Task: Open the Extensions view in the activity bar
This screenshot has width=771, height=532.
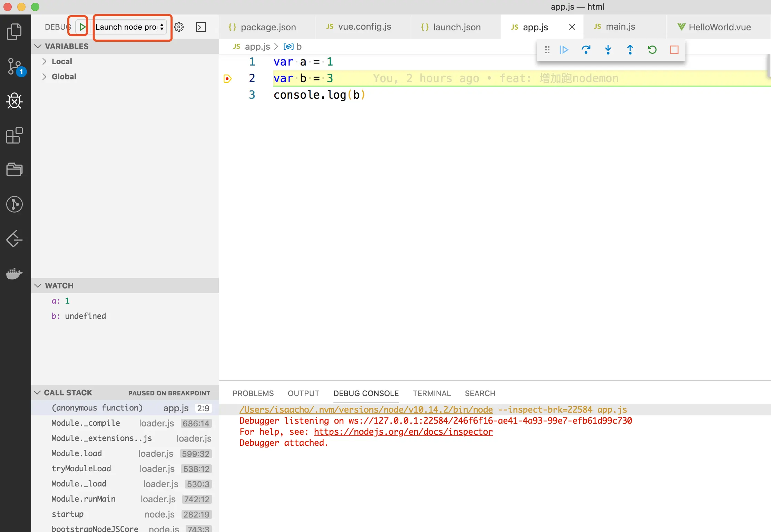Action: 14,135
